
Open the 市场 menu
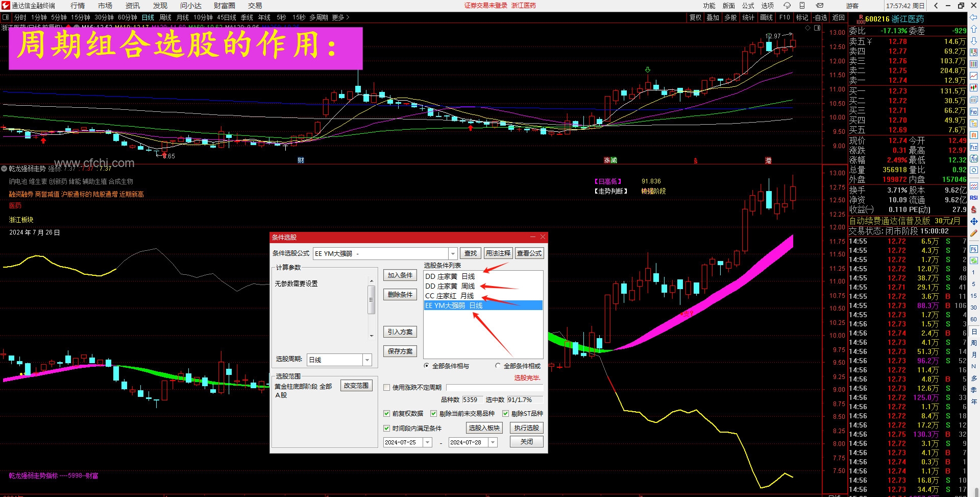pyautogui.click(x=105, y=6)
